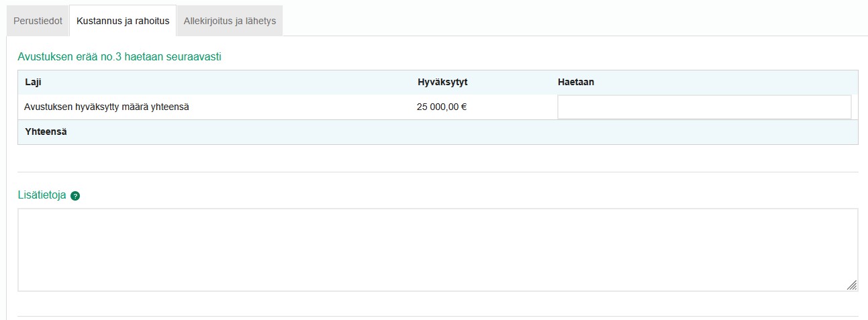Click the Yhteensä row's empty Haetaan cell

pos(704,132)
